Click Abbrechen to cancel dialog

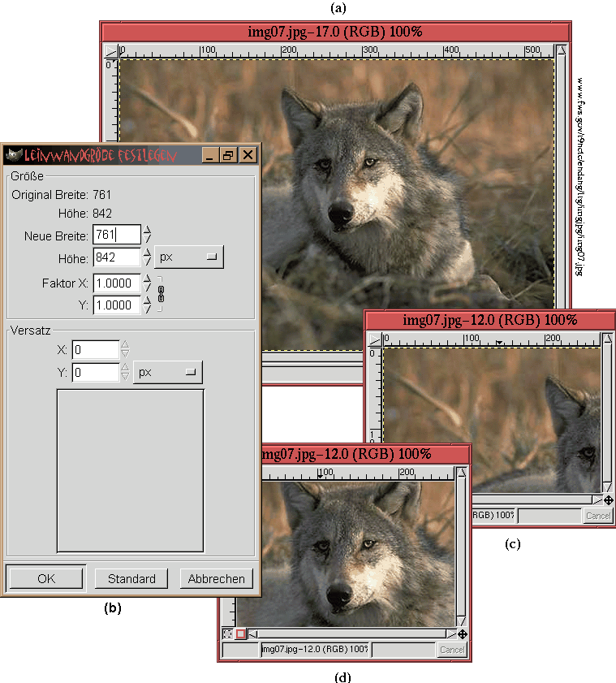coord(216,579)
